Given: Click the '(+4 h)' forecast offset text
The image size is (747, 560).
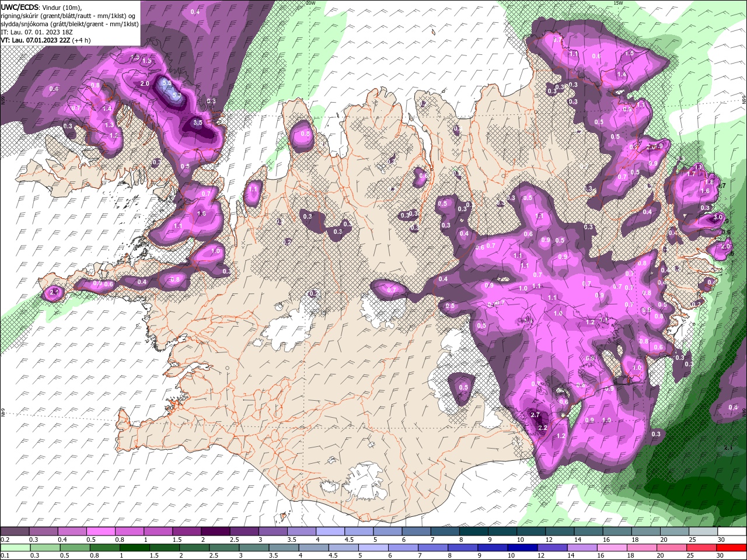Looking at the screenshot, I should [81, 40].
